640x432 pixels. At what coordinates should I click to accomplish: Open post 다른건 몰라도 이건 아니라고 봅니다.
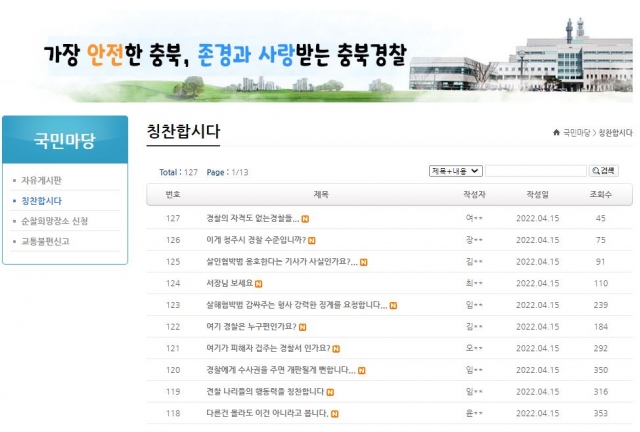(x=267, y=413)
